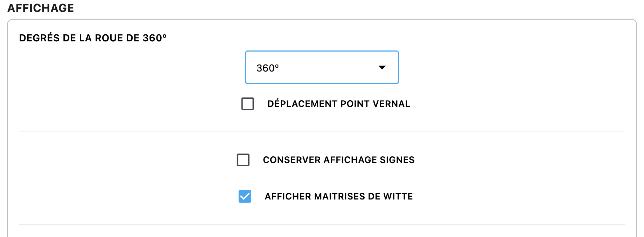644x237 pixels.
Task: Click the dropdown arrow next to 360°
Action: [382, 67]
